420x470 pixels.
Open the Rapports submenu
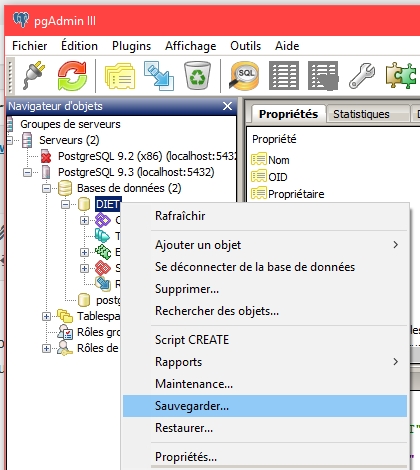(265, 362)
